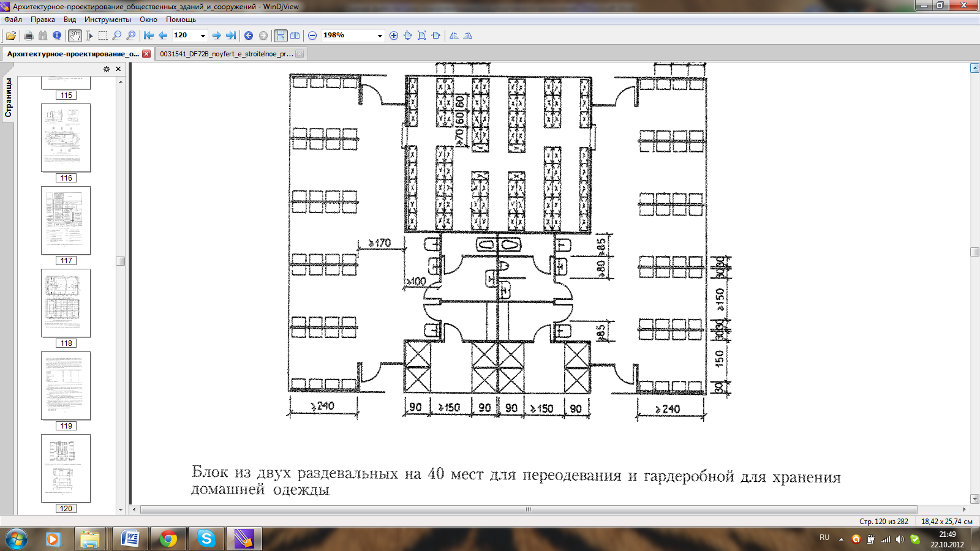Open thumbnails panel settings gear

(x=107, y=69)
